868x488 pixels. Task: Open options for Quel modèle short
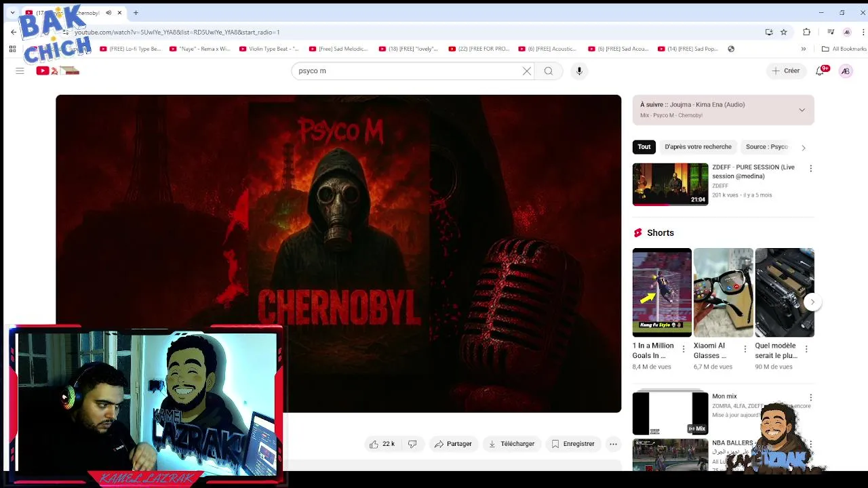pos(806,349)
